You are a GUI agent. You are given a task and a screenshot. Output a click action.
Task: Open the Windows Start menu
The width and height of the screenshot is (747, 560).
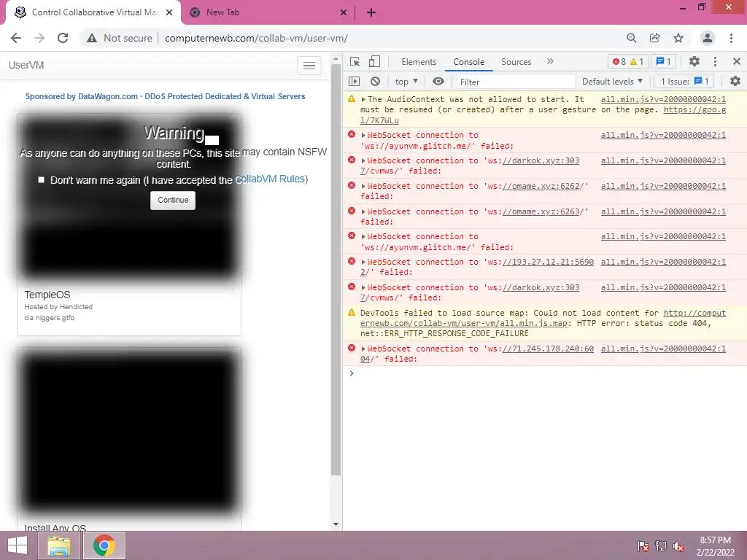(x=18, y=545)
